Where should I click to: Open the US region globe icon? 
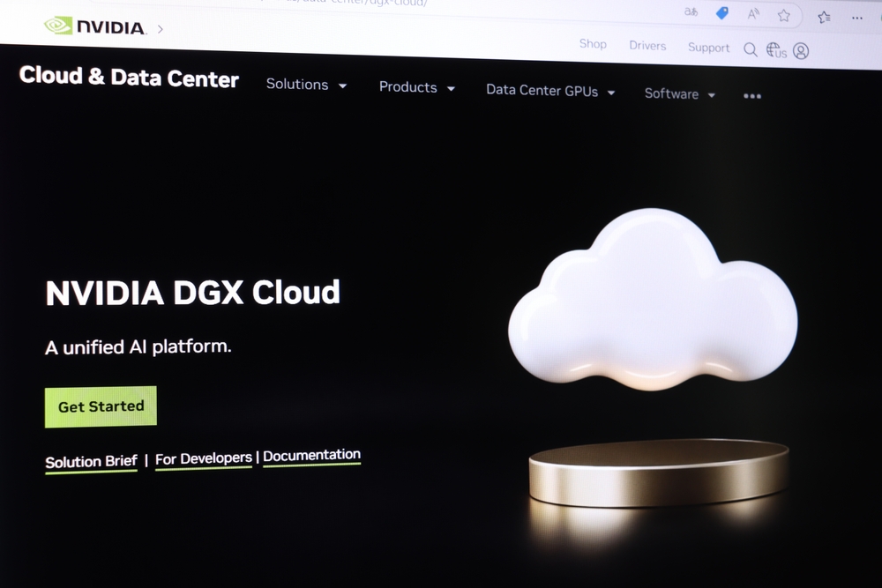(776, 50)
